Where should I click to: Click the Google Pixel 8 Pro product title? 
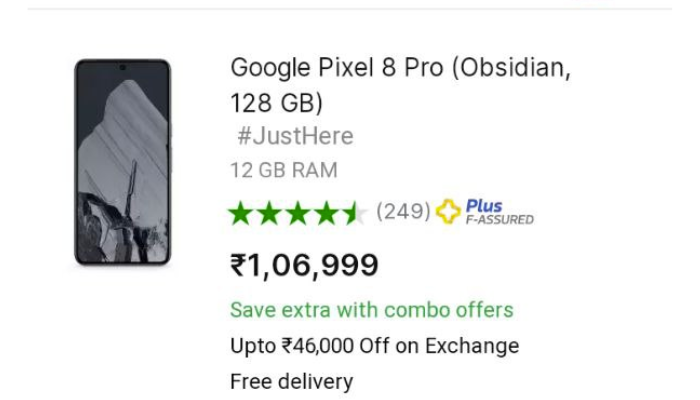pos(400,85)
